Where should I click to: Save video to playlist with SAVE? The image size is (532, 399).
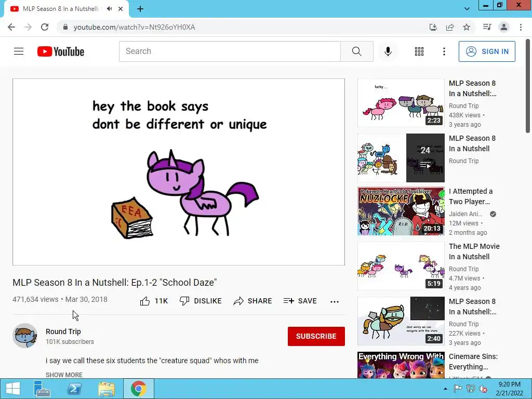[x=300, y=301]
